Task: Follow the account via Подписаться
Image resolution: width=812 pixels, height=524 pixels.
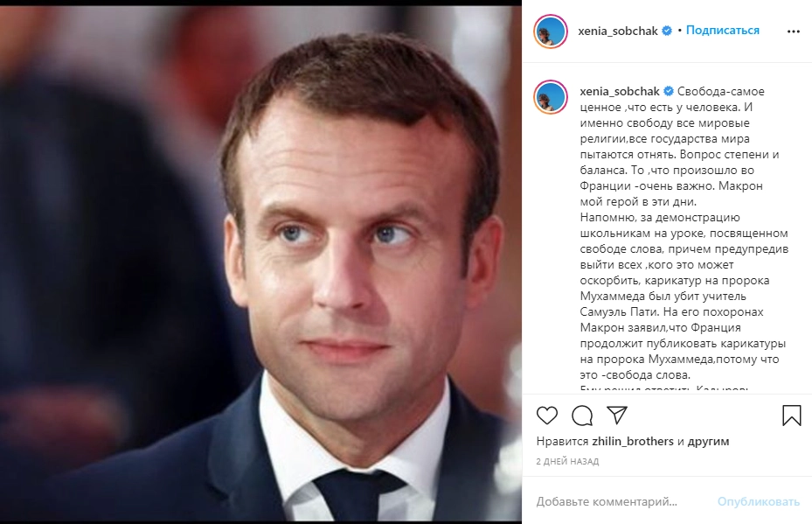Action: [x=723, y=31]
